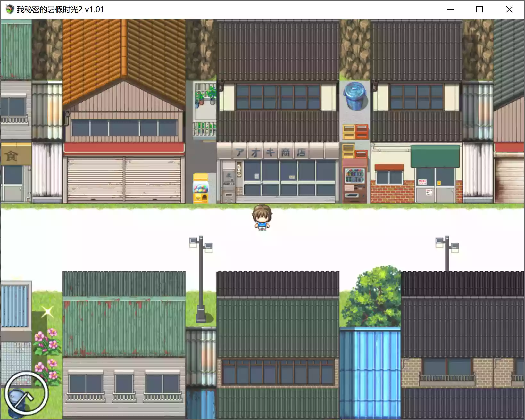The height and width of the screenshot is (420, 525).
Task: Click the upper pink flower bush
Action: 47,342
